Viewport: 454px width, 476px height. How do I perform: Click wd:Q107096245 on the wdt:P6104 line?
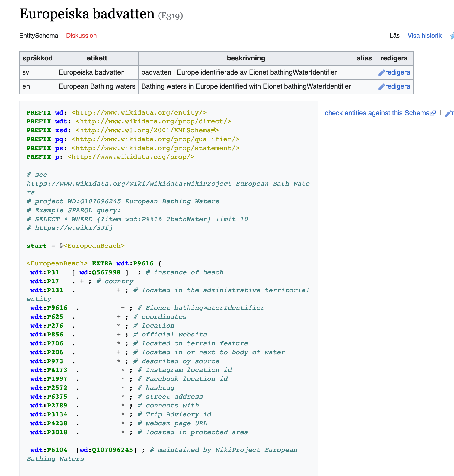click(106, 450)
